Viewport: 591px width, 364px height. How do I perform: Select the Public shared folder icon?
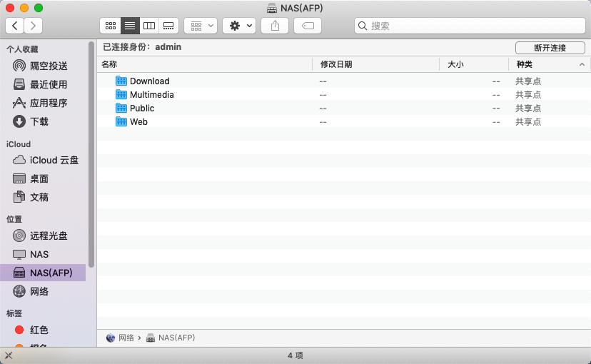pyautogui.click(x=121, y=108)
